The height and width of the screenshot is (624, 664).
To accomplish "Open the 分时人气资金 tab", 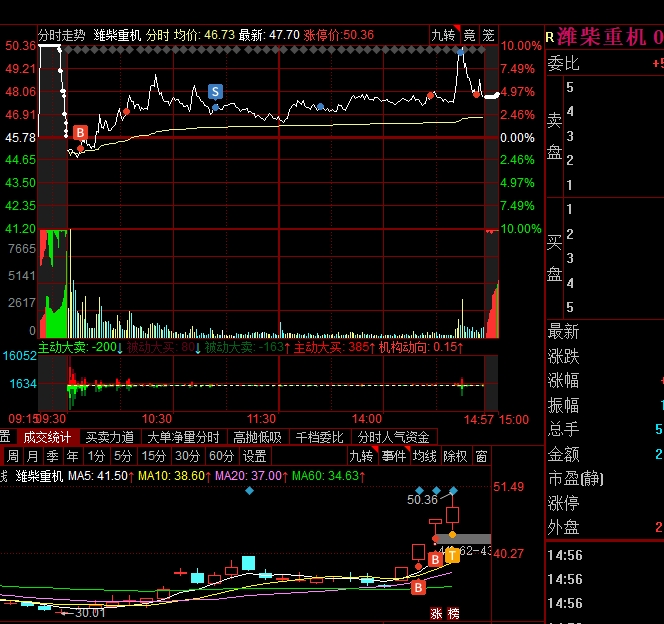I will [393, 437].
